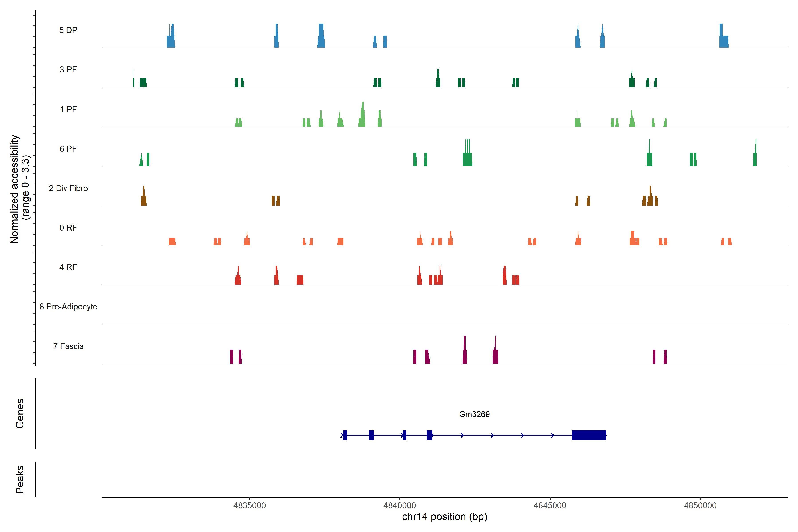The width and height of the screenshot is (798, 532).
Task: Click the 4835000 axis tick label
Action: [250, 505]
